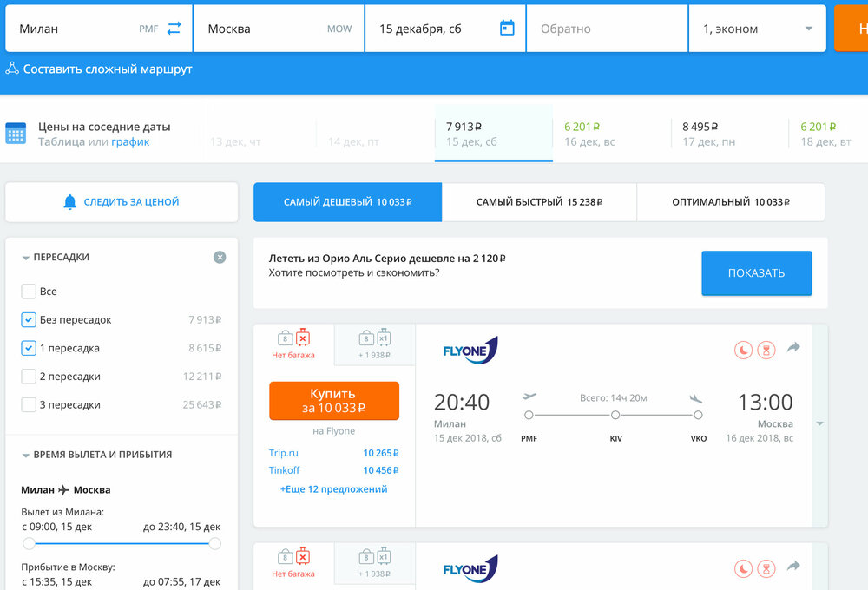This screenshot has width=868, height=590.
Task: Click the 20:40 departure time
Action: (462, 402)
